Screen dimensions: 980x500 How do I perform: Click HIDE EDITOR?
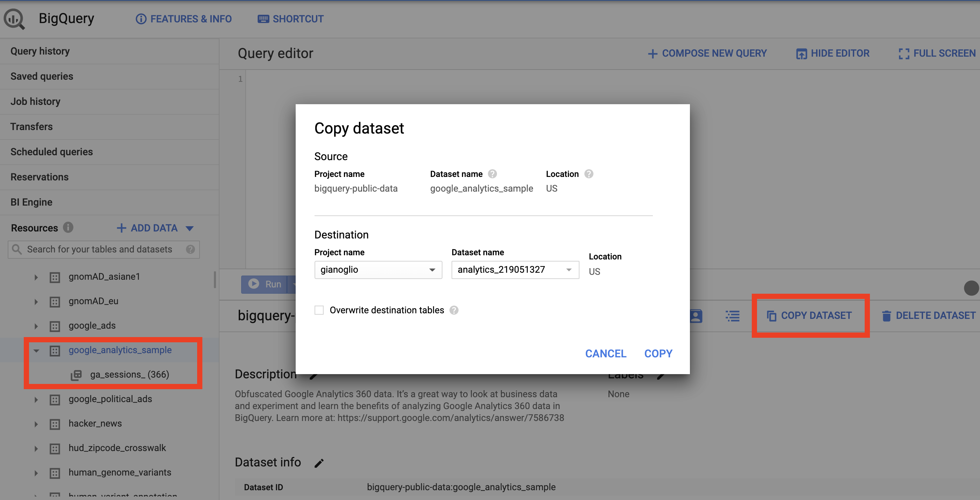833,53
